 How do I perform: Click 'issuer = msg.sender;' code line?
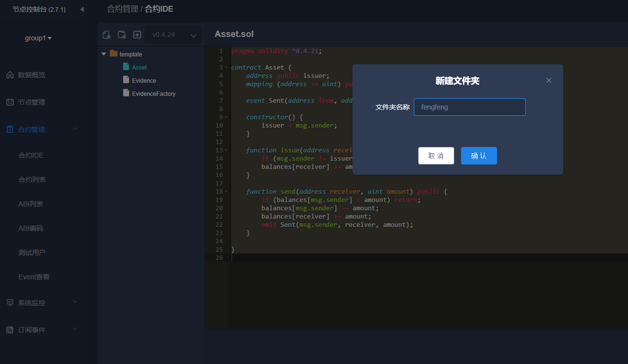[299, 126]
